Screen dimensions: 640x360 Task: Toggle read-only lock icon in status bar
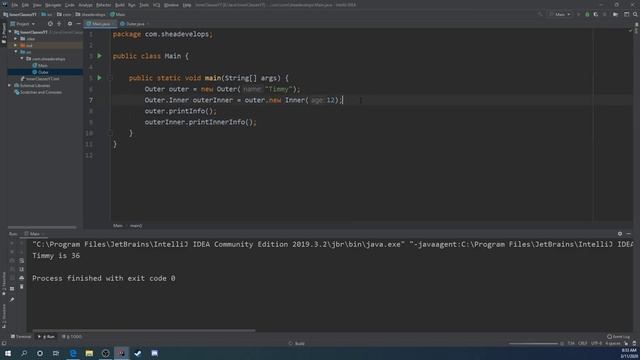(x=626, y=344)
